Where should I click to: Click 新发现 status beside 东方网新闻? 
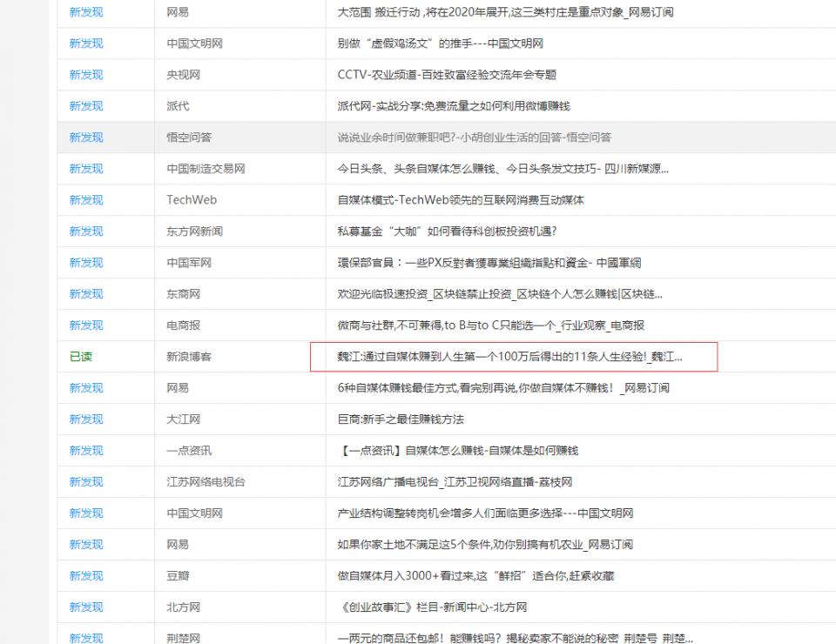click(x=86, y=231)
